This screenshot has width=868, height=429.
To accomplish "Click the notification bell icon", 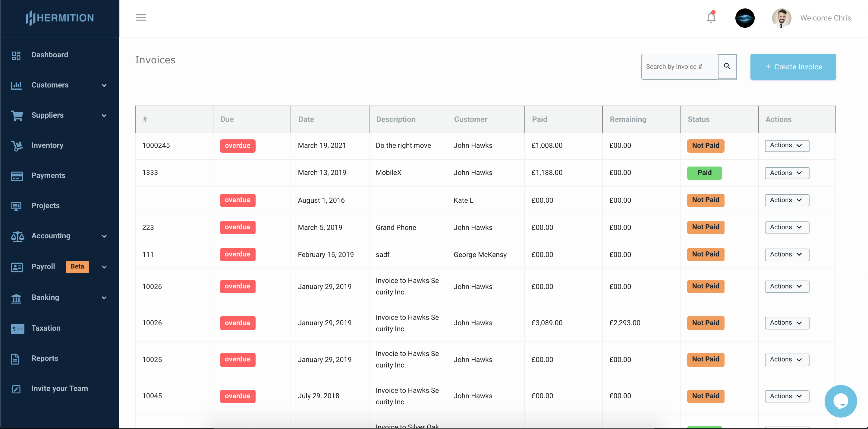I will coord(711,17).
